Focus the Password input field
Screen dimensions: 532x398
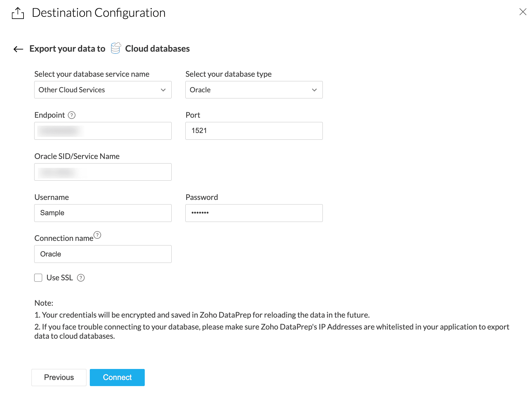click(x=254, y=213)
